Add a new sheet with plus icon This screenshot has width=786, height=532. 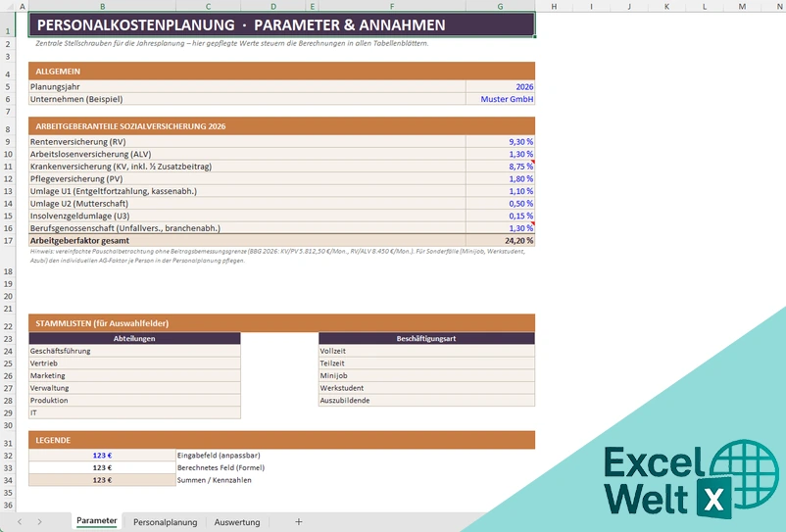[298, 522]
